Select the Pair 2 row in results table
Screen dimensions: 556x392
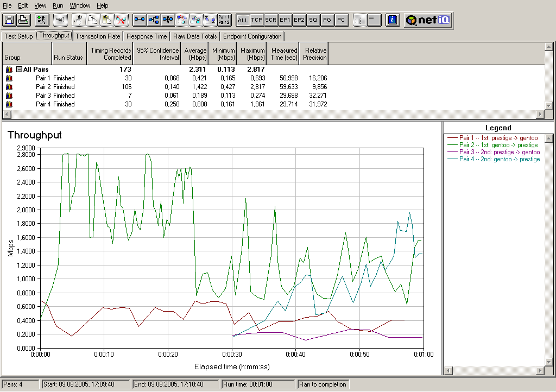(43, 87)
